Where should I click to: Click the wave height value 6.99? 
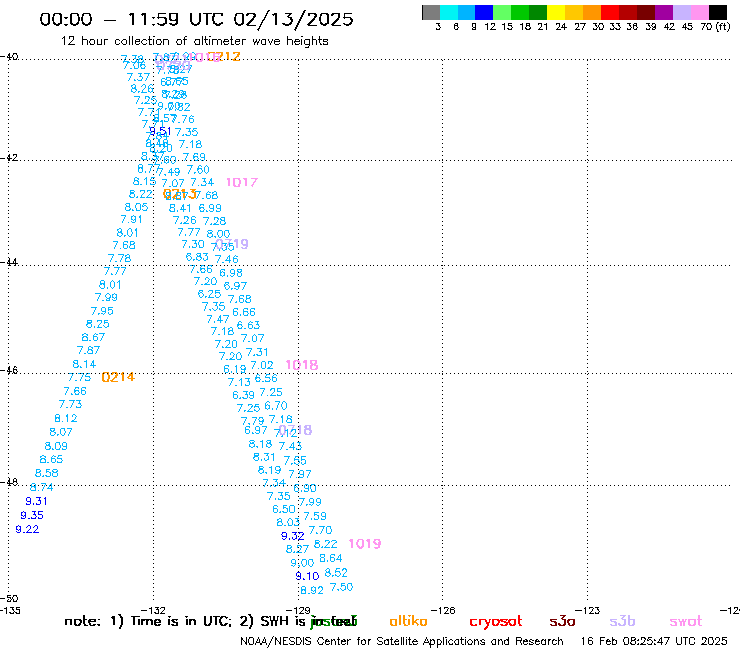pyautogui.click(x=210, y=208)
